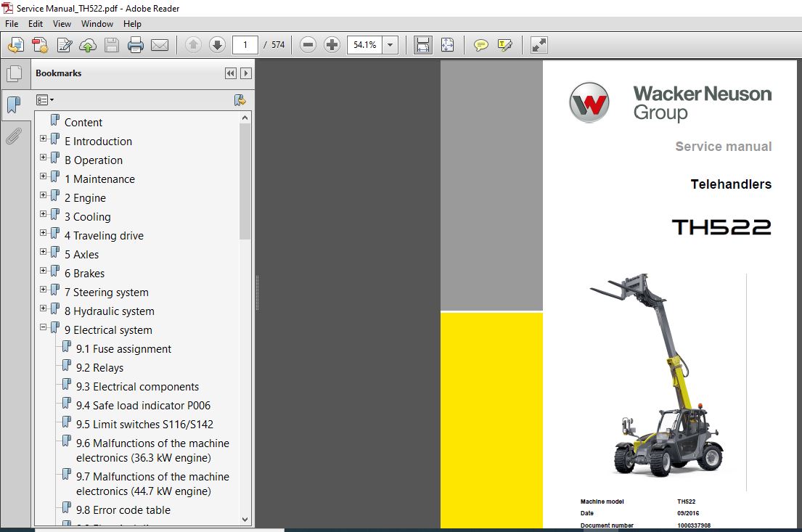
Task: Open the Window menu
Action: (x=97, y=23)
